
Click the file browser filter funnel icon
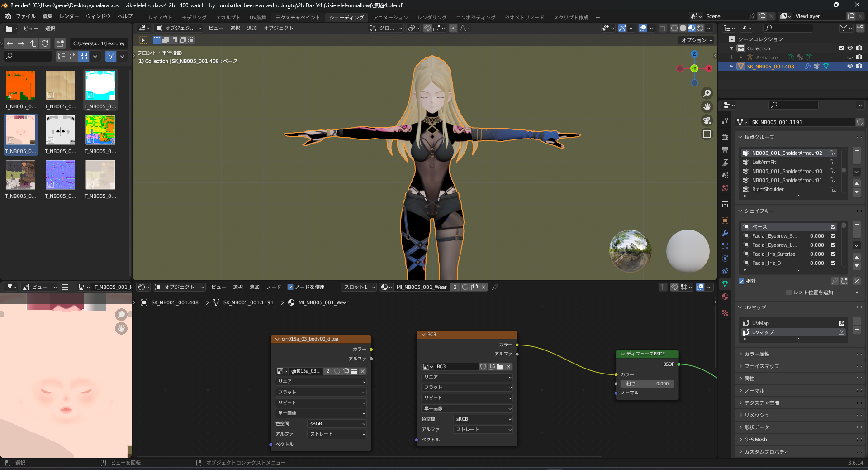pos(110,56)
